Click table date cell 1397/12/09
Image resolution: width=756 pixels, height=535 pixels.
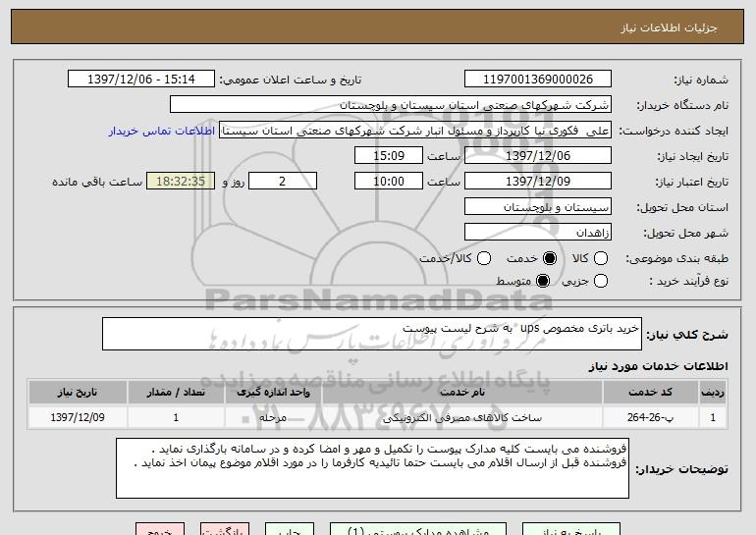(x=78, y=417)
